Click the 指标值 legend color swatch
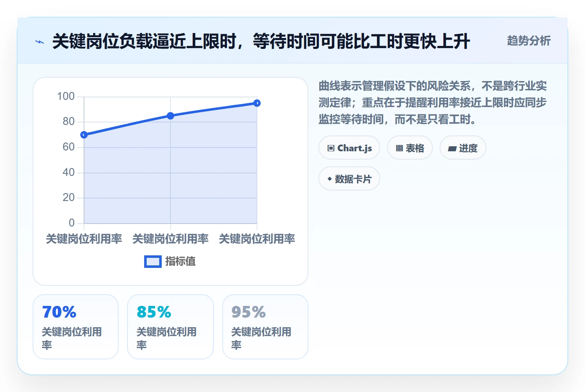This screenshot has height=392, width=585. click(153, 262)
